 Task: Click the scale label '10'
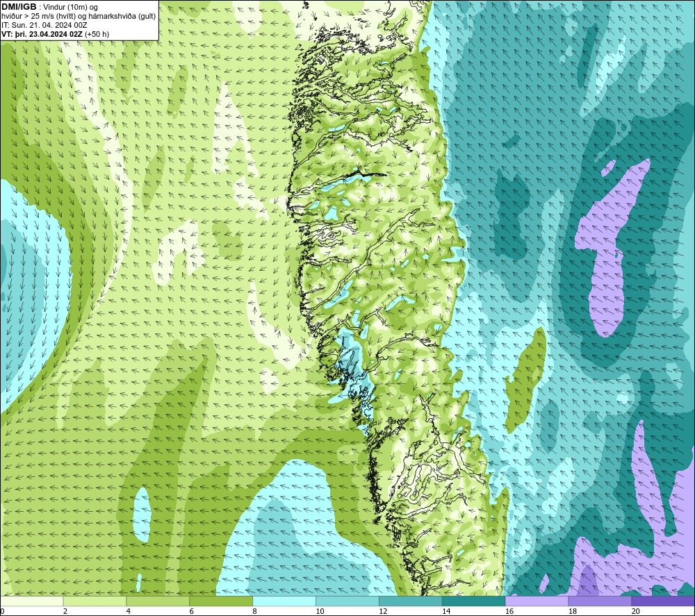320,611
